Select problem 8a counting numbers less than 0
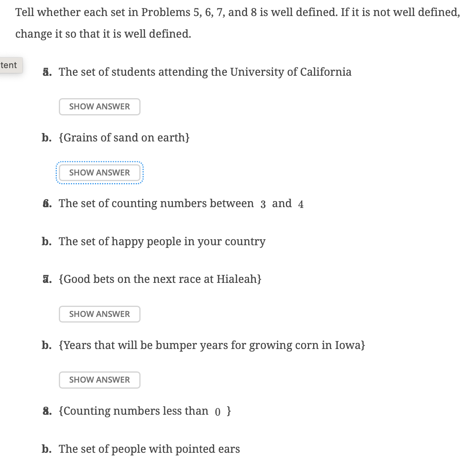The image size is (466, 476). pyautogui.click(x=144, y=411)
